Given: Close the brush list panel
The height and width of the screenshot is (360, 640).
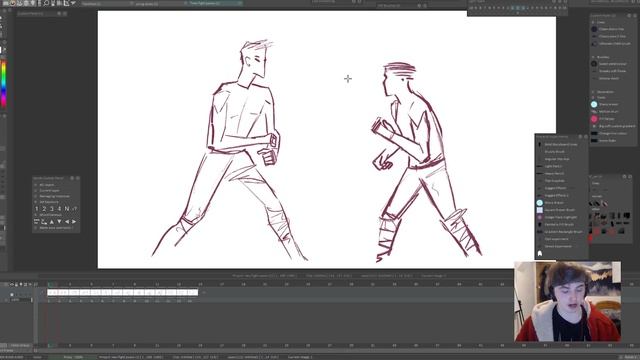Looking at the screenshot, I should coord(586,137).
